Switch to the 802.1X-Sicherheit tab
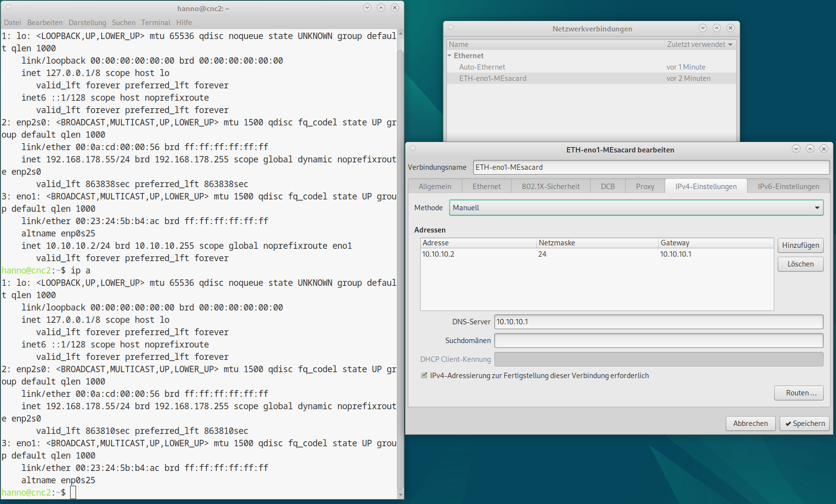 point(551,186)
